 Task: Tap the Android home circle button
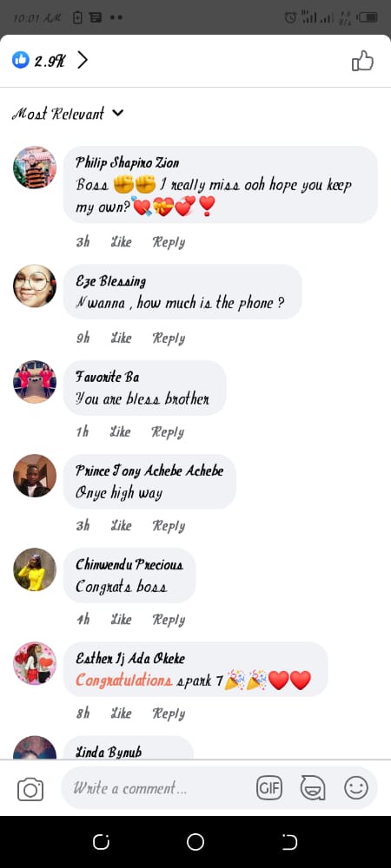(x=195, y=842)
